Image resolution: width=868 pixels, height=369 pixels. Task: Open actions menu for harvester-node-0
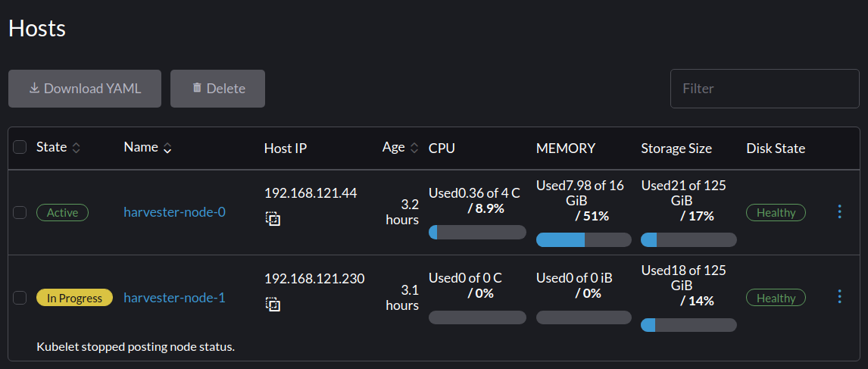point(839,212)
